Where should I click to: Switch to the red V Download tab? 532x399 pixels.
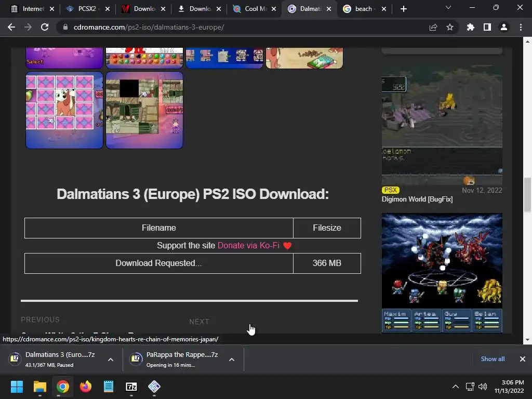pyautogui.click(x=139, y=9)
